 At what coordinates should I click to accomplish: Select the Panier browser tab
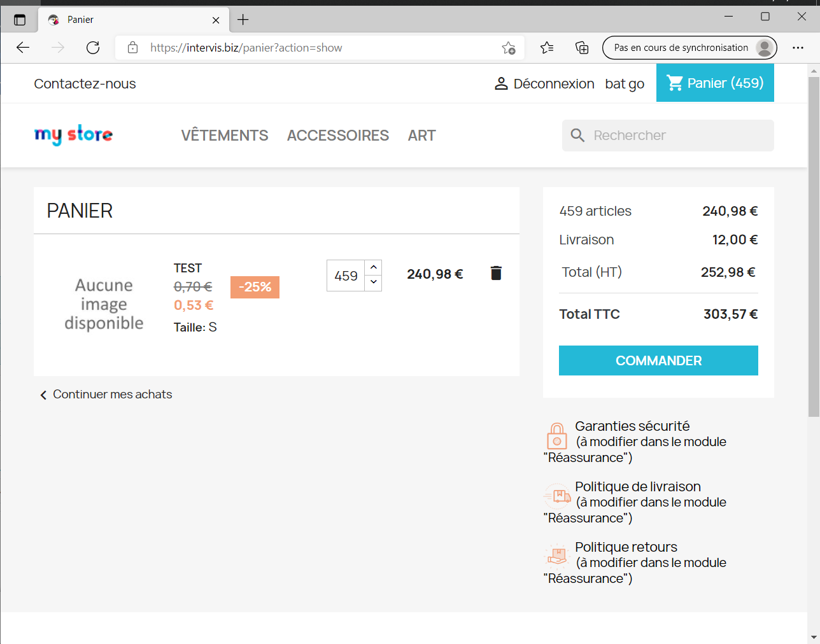134,20
